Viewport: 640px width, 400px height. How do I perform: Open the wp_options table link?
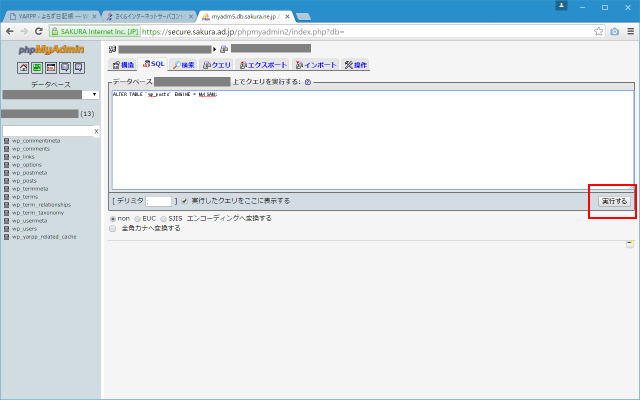(25, 165)
